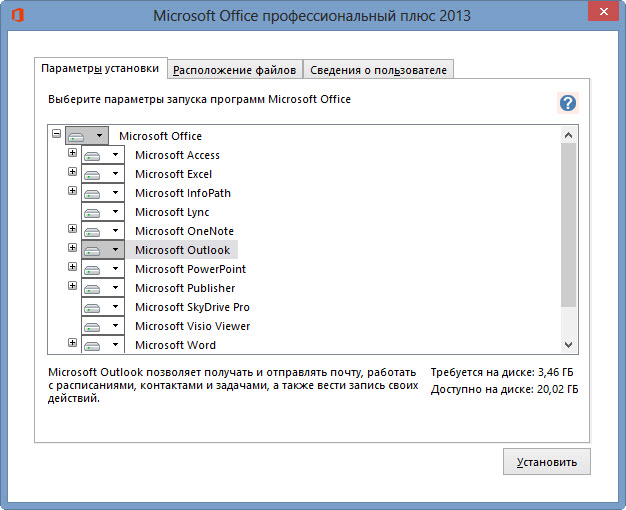Select Microsoft Visio Viewer in the tree
This screenshot has height=510, width=626.
click(192, 326)
